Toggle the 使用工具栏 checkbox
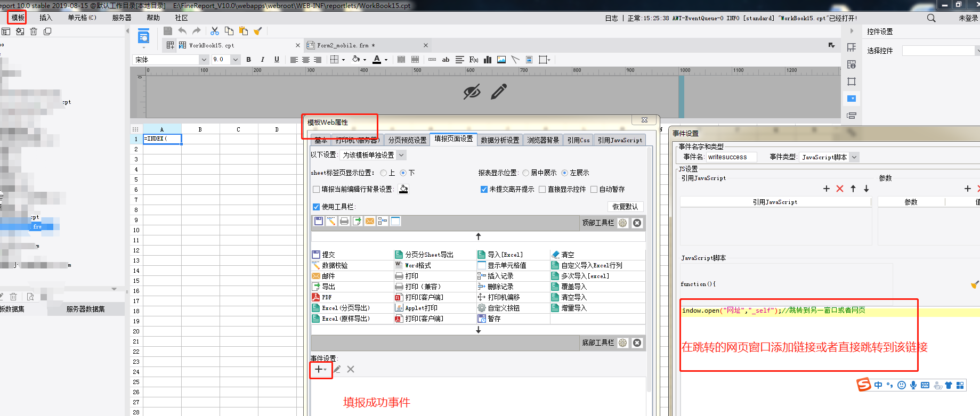The width and height of the screenshot is (980, 416). point(317,207)
